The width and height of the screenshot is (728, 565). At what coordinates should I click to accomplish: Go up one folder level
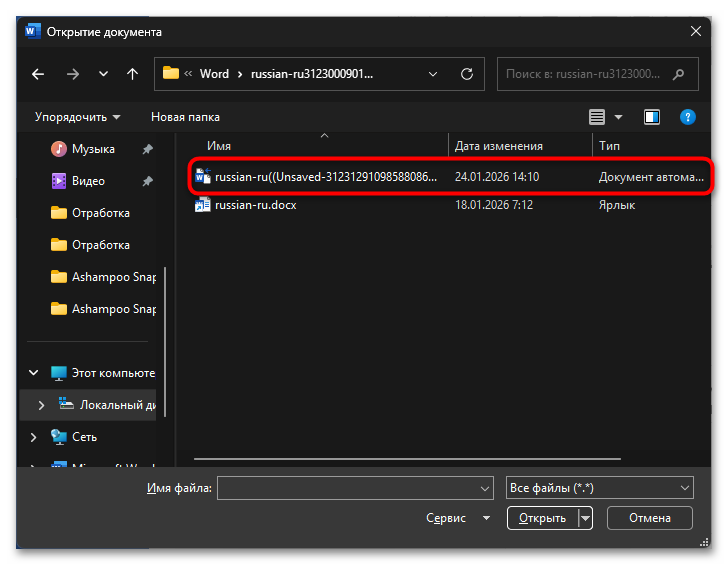pos(132,74)
